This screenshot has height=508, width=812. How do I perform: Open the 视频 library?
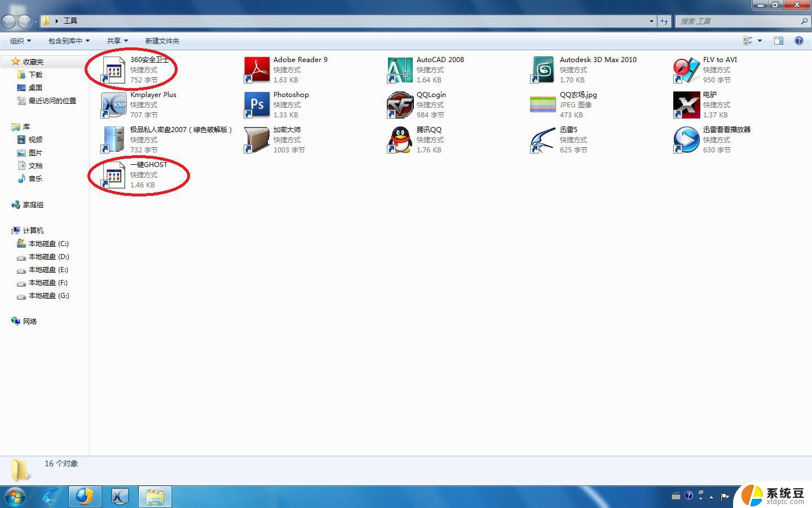click(36, 140)
